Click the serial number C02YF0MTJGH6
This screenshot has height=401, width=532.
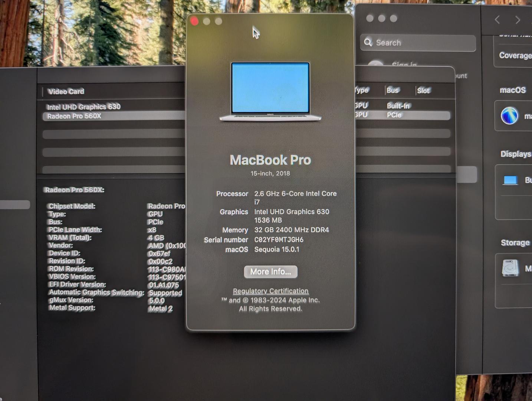(x=279, y=240)
